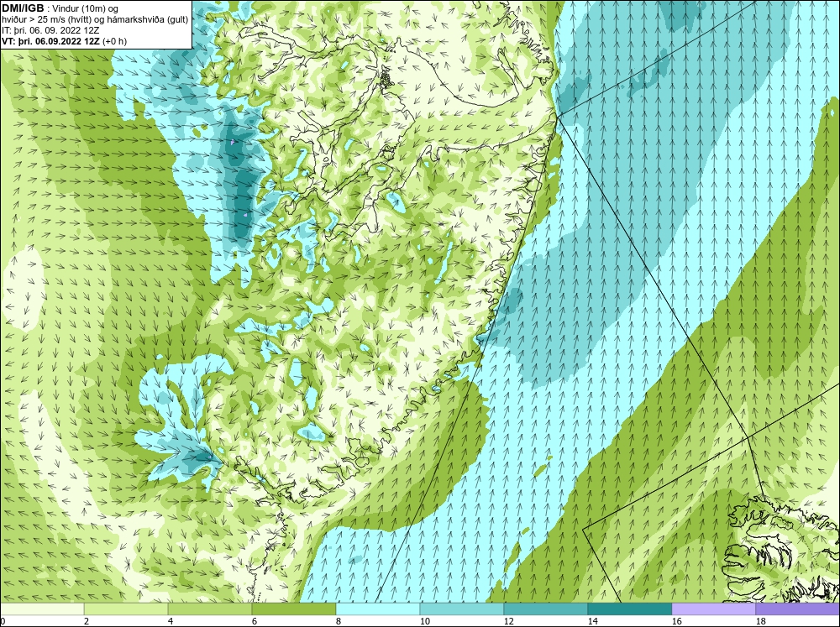
Task: Click the legend tick label 8
Action: tap(339, 621)
